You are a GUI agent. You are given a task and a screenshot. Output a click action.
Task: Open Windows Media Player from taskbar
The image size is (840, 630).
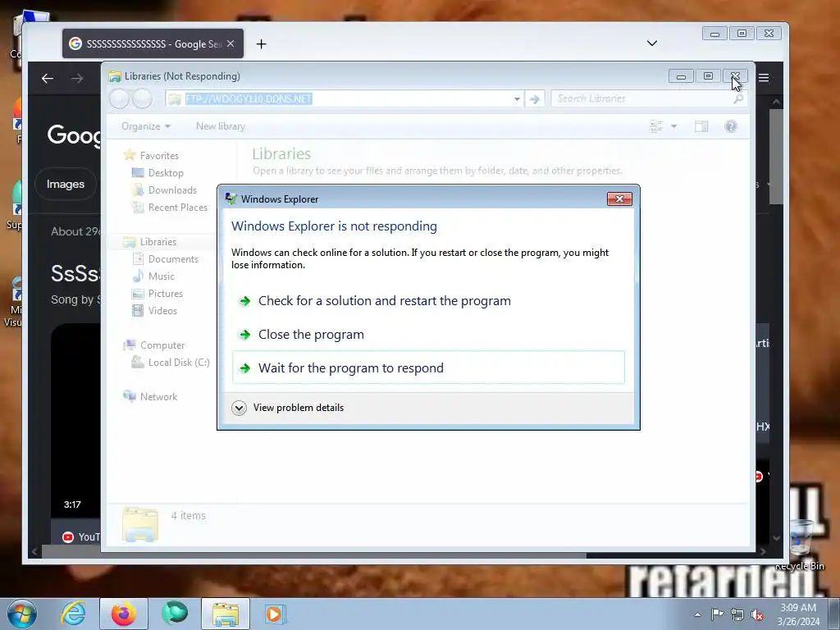276,614
